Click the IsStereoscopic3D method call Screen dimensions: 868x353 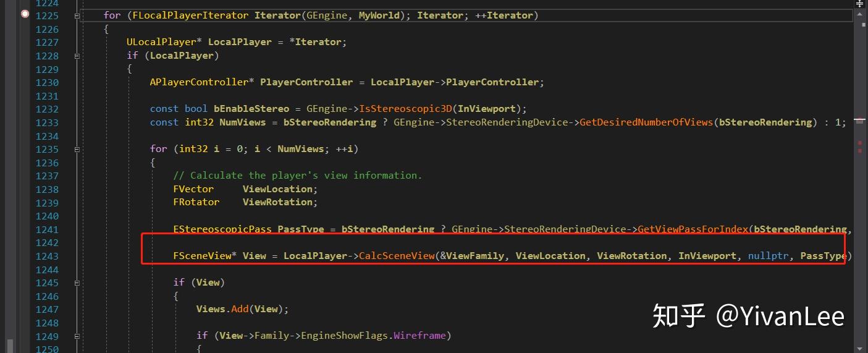pos(406,109)
